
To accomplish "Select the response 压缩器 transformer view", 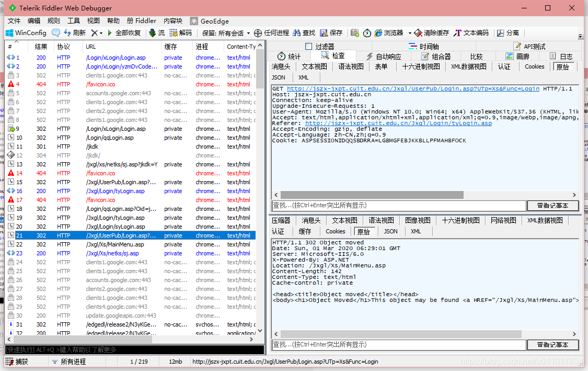I will click(x=281, y=221).
